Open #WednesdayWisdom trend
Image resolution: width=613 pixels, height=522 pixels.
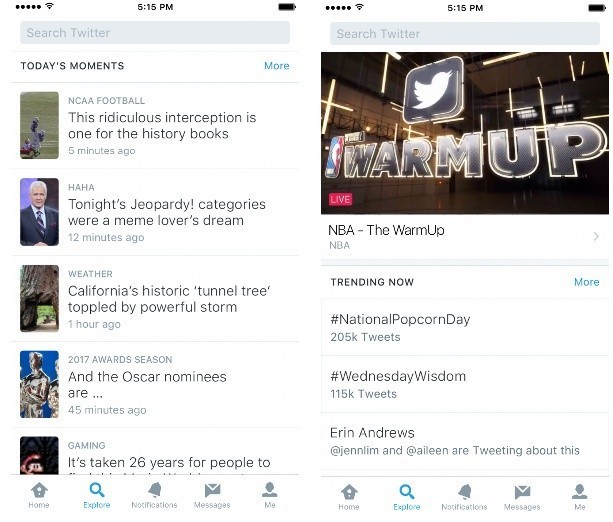[x=465, y=384]
